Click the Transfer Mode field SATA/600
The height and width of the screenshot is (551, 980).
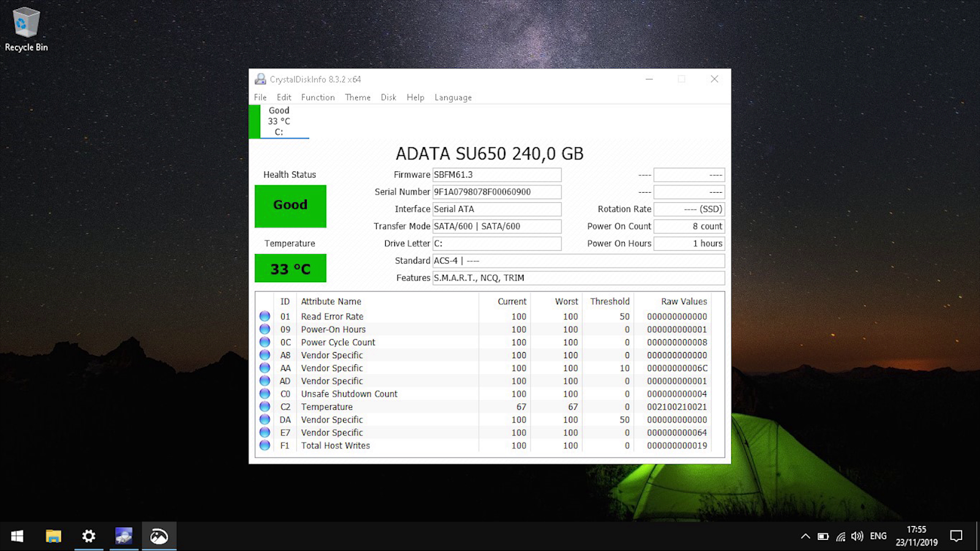[497, 226]
